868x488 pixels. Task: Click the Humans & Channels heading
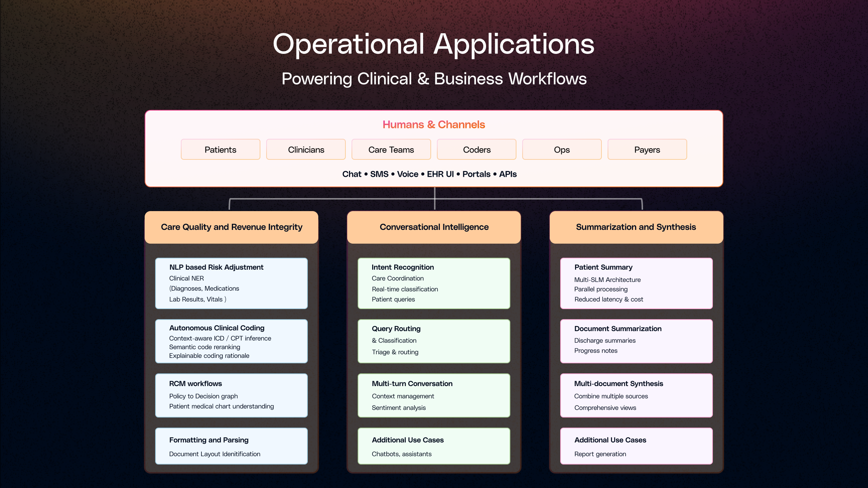(x=434, y=124)
